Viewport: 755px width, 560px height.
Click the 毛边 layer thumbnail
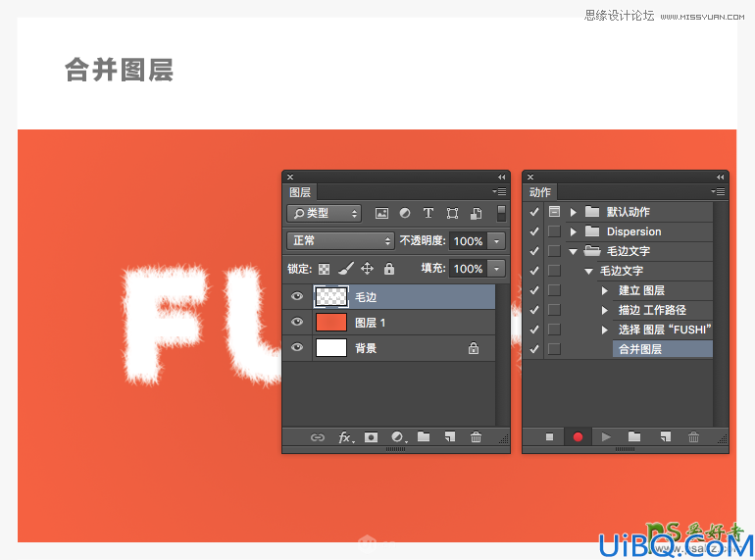pos(331,296)
